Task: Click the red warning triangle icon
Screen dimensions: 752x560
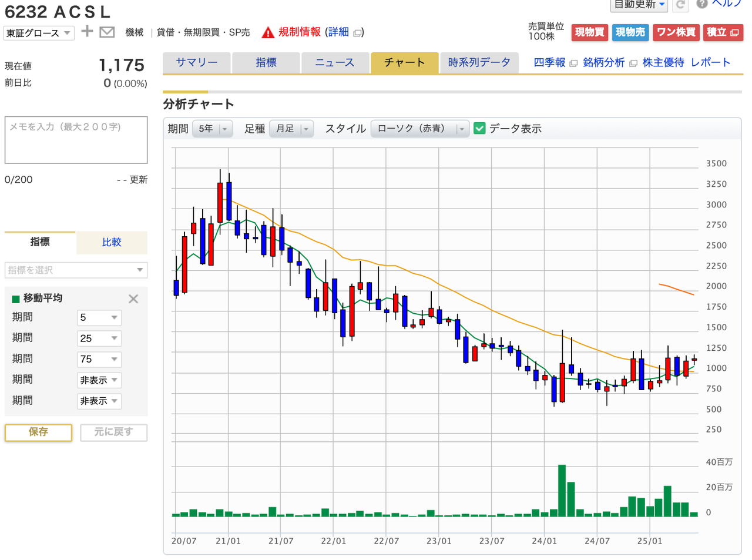Action: pos(268,33)
